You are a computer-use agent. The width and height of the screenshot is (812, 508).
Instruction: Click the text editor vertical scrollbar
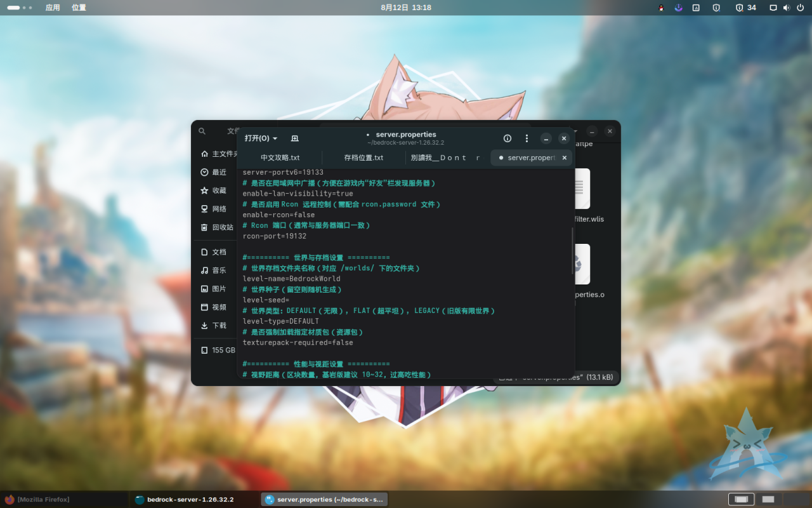(572, 251)
